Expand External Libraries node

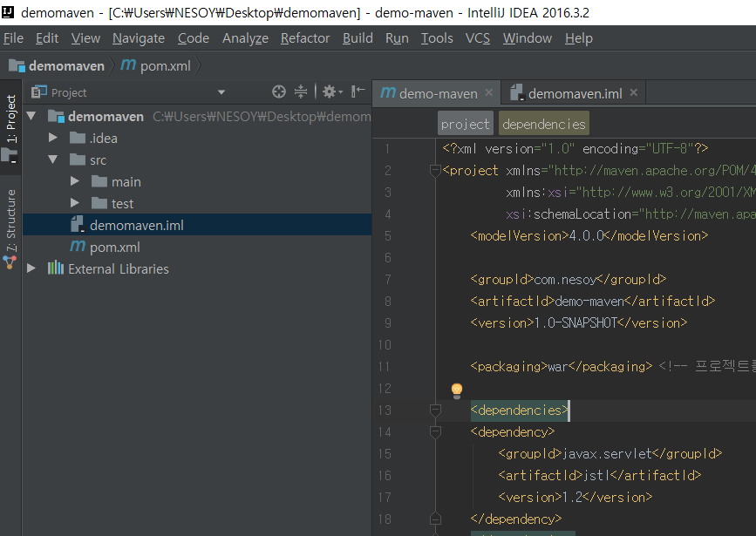[31, 268]
